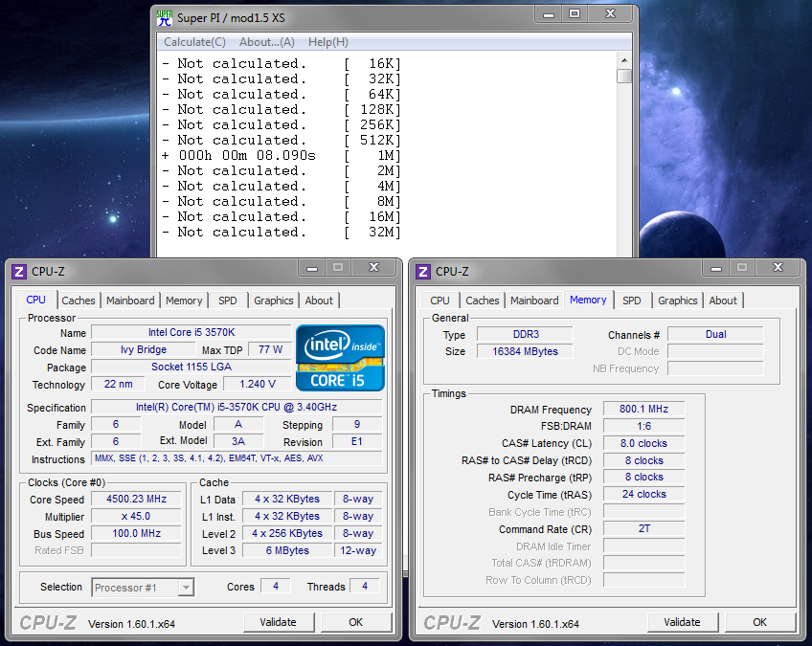The height and width of the screenshot is (646, 812).
Task: Click Command Rate value 2T
Action: [x=643, y=528]
